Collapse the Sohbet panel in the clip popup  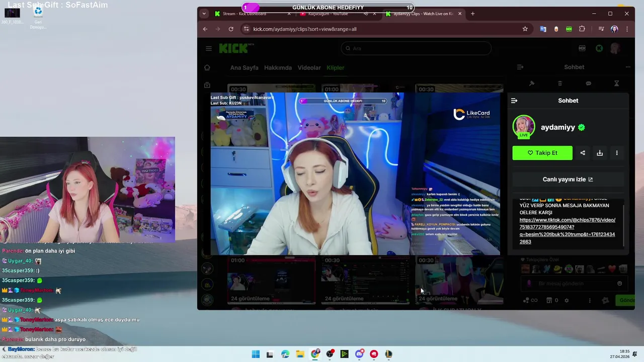514,101
